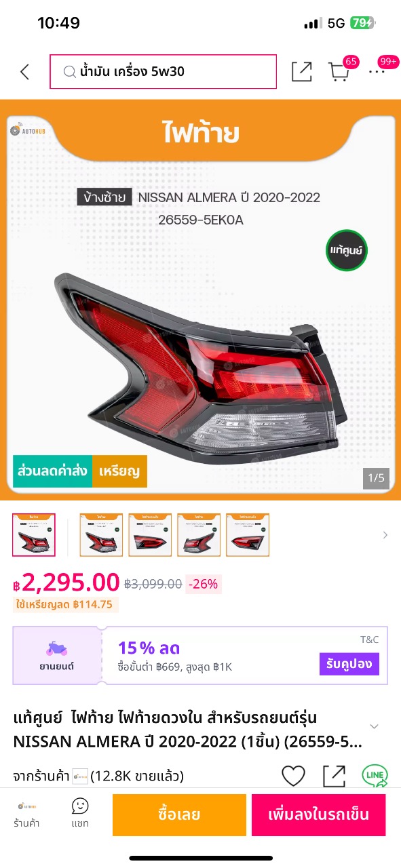Tap the back arrow icon
The width and height of the screenshot is (401, 868).
pos(24,72)
